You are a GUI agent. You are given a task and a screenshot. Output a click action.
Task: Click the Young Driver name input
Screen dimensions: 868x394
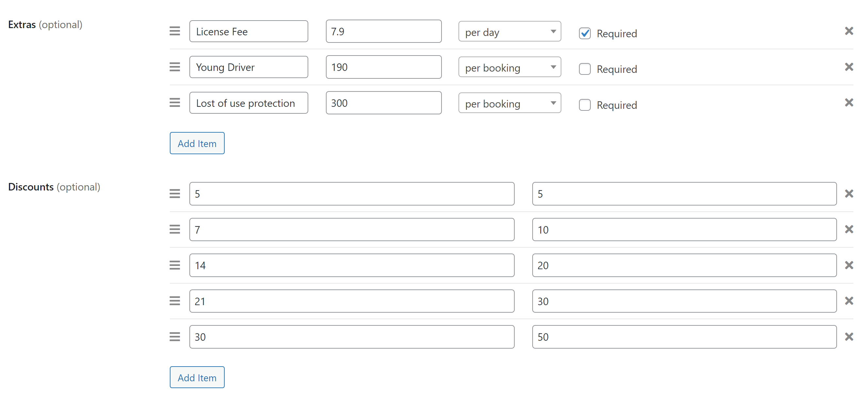[x=249, y=67]
